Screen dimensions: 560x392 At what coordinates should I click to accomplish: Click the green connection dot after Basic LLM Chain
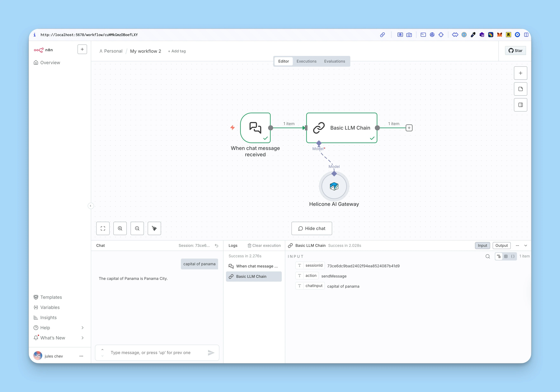pos(377,128)
